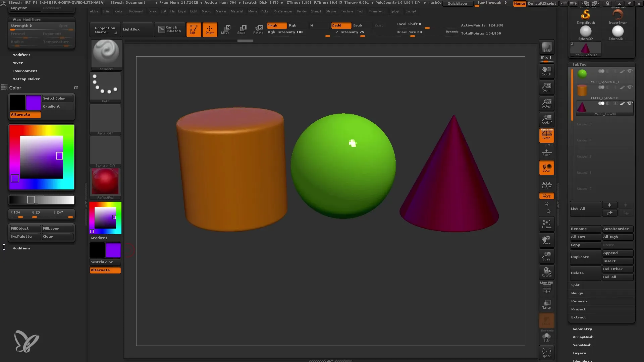Click the Remesh subtool option
644x362 pixels.
click(x=579, y=301)
